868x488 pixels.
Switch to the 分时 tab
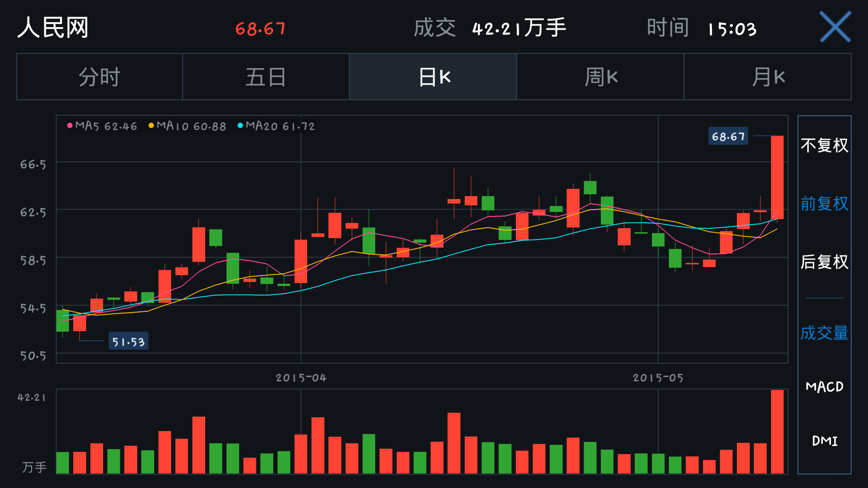pyautogui.click(x=99, y=77)
